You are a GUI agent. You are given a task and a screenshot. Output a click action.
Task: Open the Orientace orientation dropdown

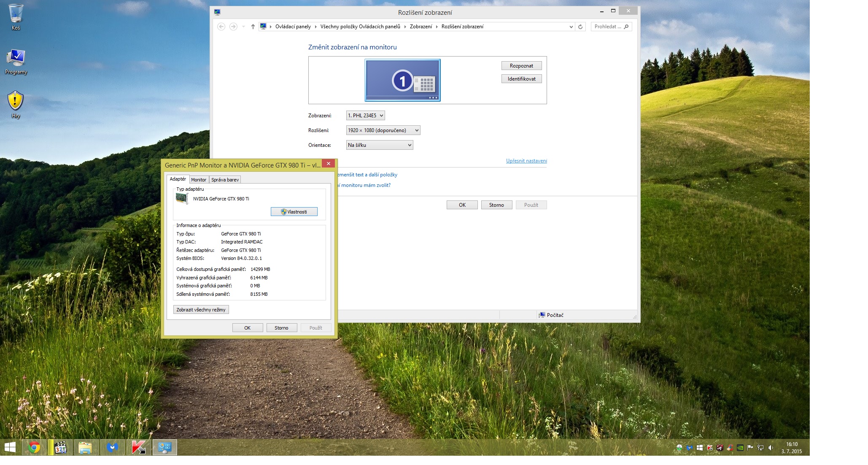[379, 145]
